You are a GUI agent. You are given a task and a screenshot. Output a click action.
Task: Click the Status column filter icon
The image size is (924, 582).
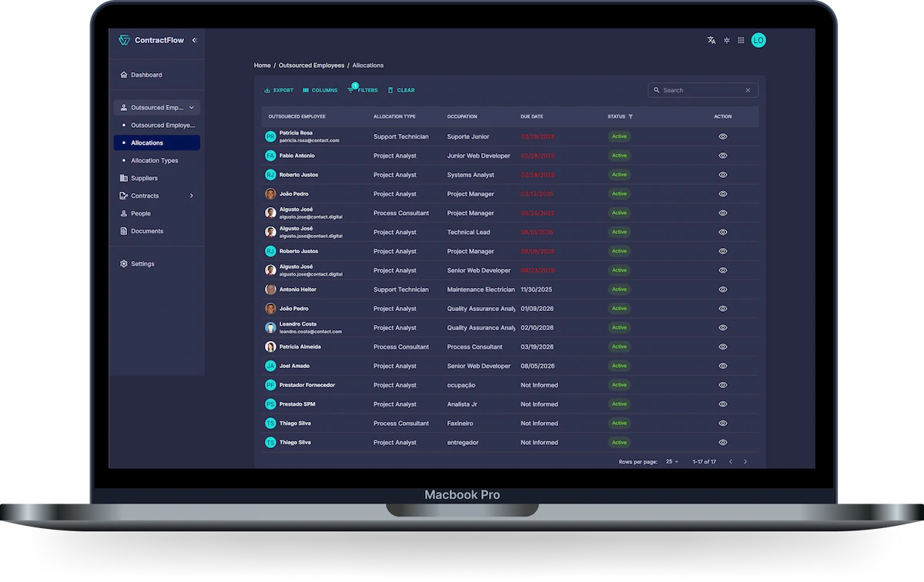click(x=631, y=117)
